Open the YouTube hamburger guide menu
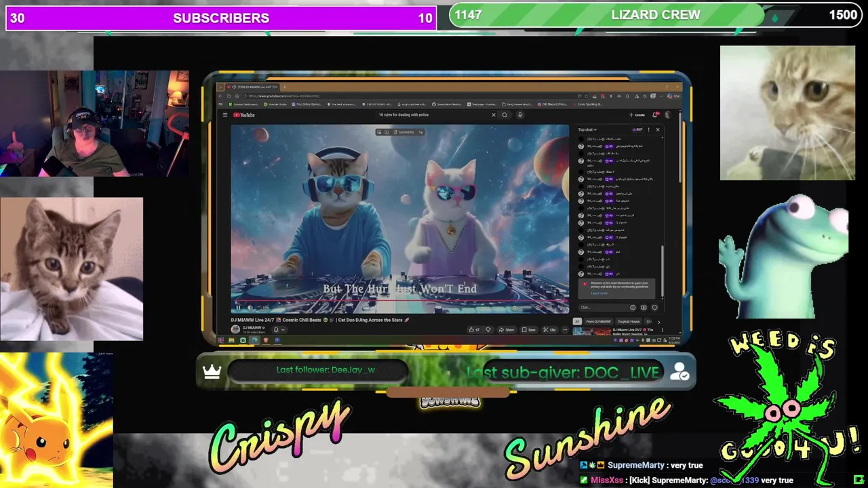 225,115
